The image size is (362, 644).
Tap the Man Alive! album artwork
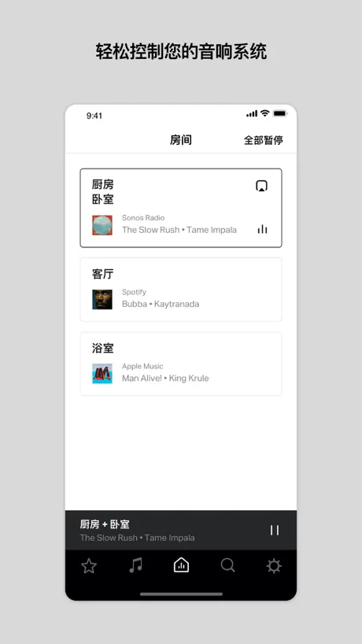point(102,374)
